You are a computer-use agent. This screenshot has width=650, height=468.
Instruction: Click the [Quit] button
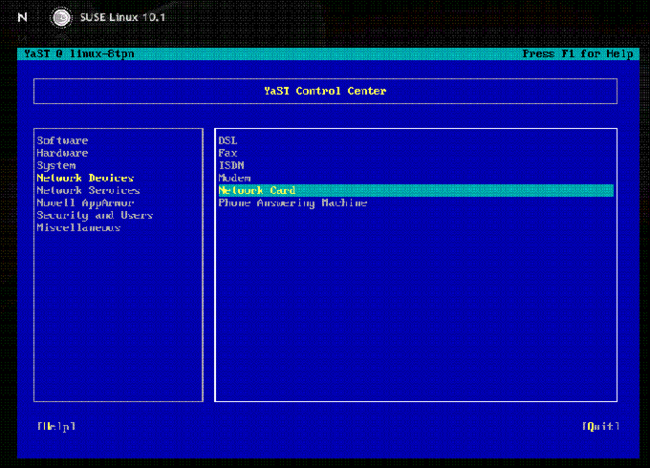[601, 426]
